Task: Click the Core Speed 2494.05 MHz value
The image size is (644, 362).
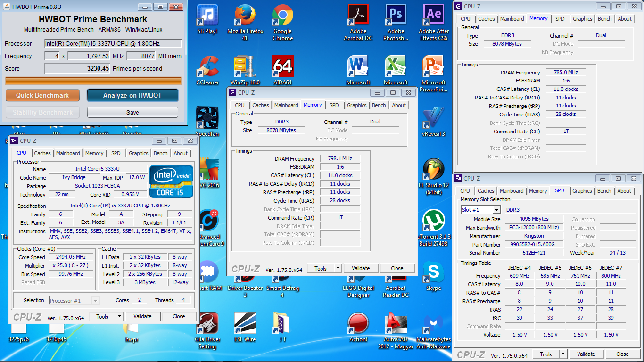Action: click(72, 257)
